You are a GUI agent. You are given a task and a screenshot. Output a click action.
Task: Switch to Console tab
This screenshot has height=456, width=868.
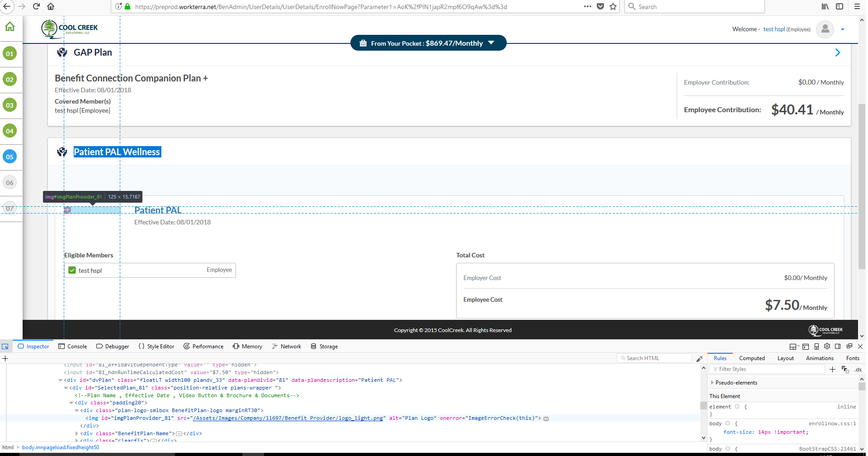(x=72, y=347)
